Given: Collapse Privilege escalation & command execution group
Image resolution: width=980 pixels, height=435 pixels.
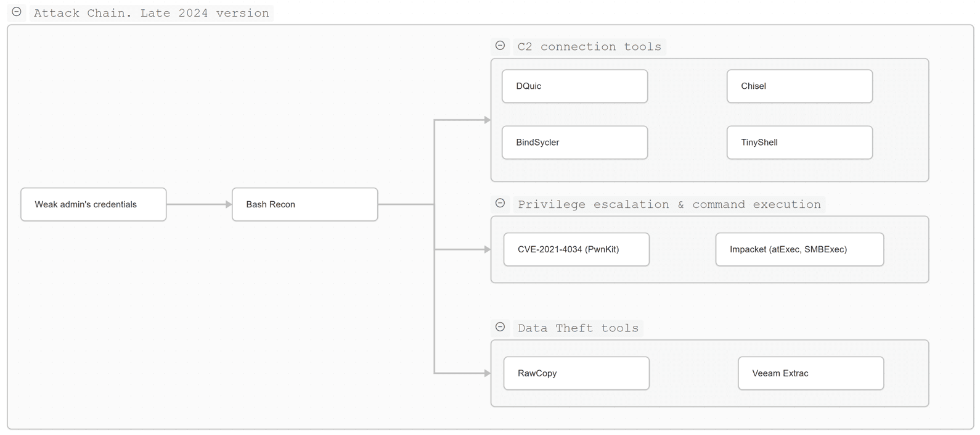Looking at the screenshot, I should point(500,203).
